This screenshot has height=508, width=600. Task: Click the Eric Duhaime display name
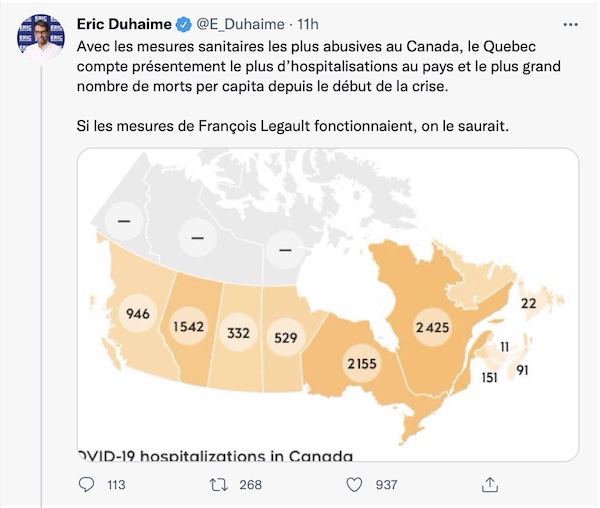tap(124, 24)
